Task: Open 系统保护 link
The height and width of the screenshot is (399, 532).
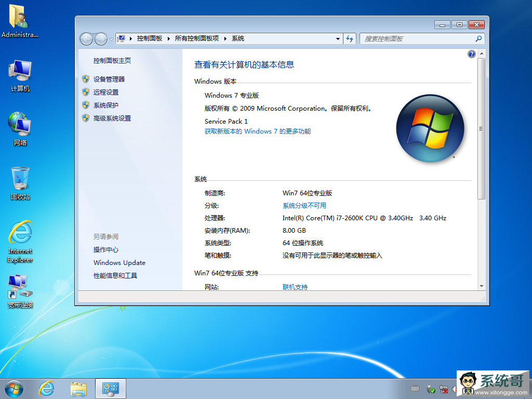Action: tap(106, 105)
